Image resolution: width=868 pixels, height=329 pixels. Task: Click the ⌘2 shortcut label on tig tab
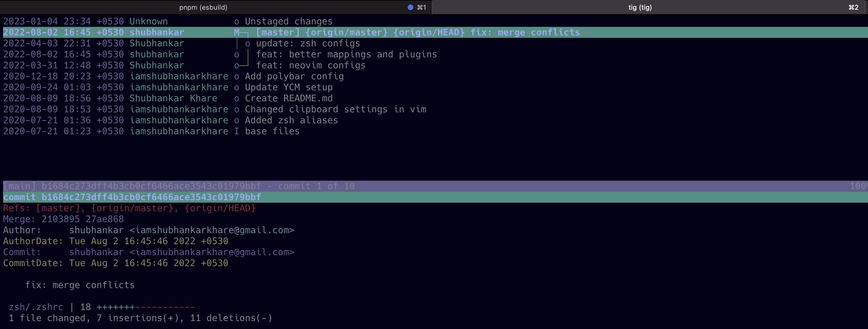coord(853,7)
